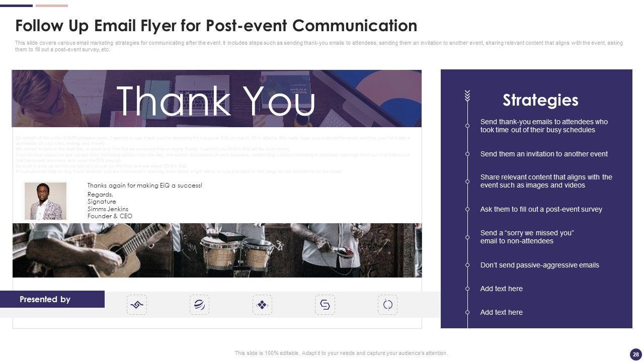Click "Send them an invitation to another event"
Image resolution: width=644 pixels, height=362 pixels.
pos(544,154)
